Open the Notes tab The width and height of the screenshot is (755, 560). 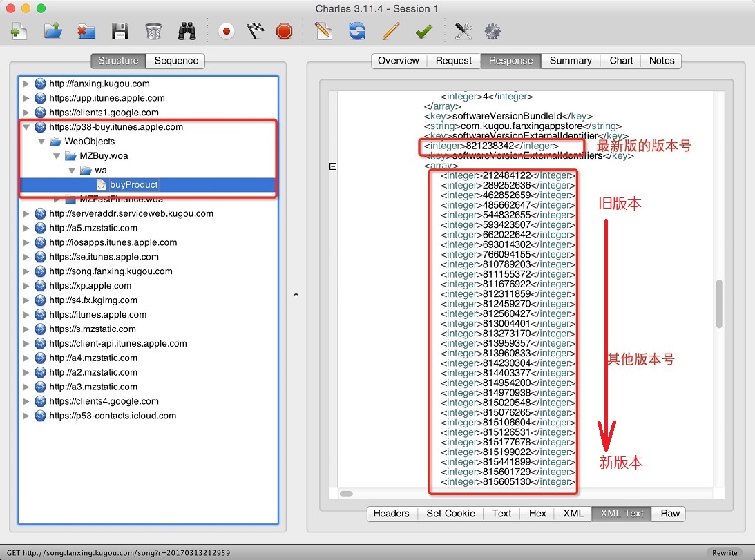[662, 61]
